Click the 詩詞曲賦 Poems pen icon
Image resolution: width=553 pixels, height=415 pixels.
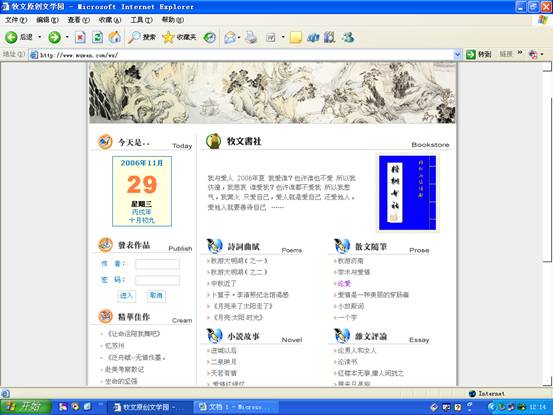pos(214,246)
